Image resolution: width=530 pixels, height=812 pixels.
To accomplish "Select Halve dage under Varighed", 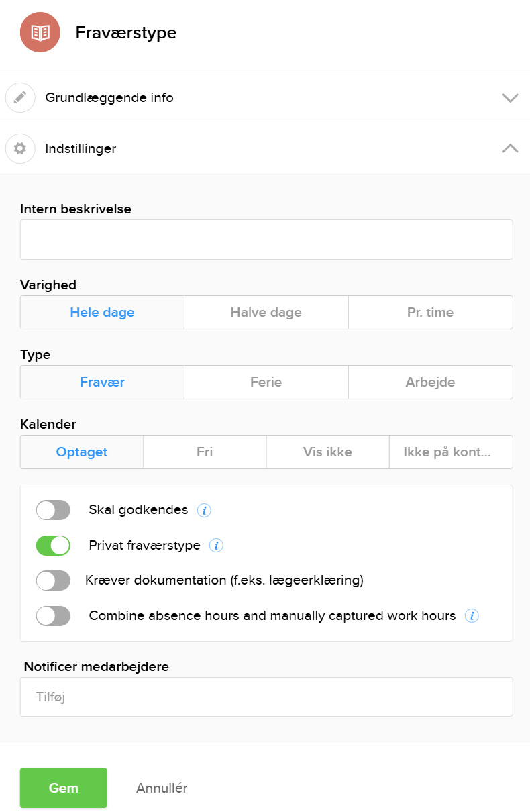I will pyautogui.click(x=266, y=312).
